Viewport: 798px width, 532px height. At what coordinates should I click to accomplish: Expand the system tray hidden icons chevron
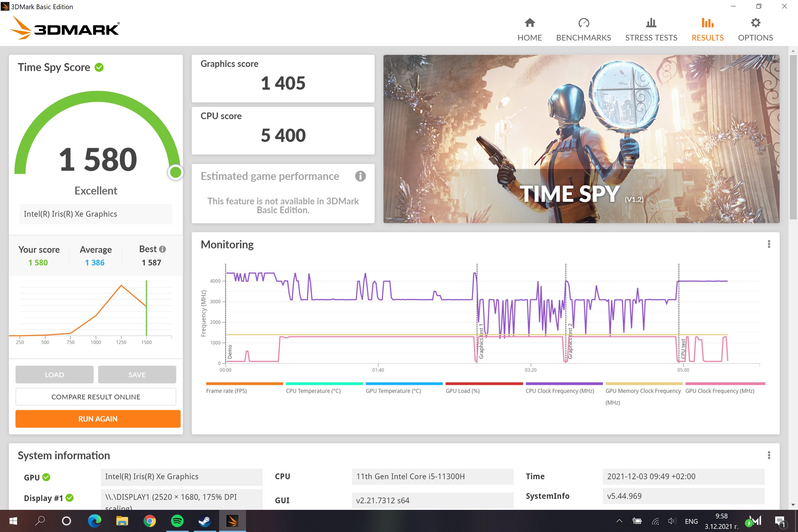pyautogui.click(x=619, y=521)
